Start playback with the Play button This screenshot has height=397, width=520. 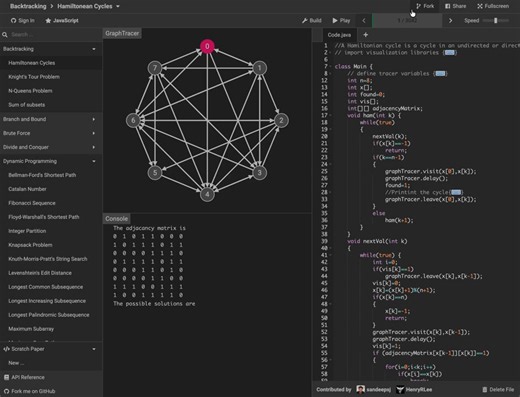[341, 20]
